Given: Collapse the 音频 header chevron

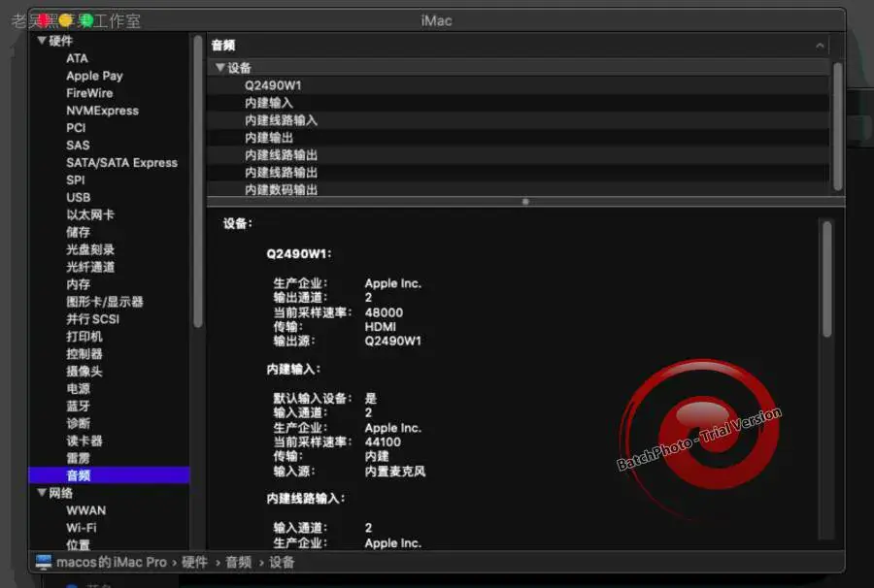Looking at the screenshot, I should click(x=820, y=46).
